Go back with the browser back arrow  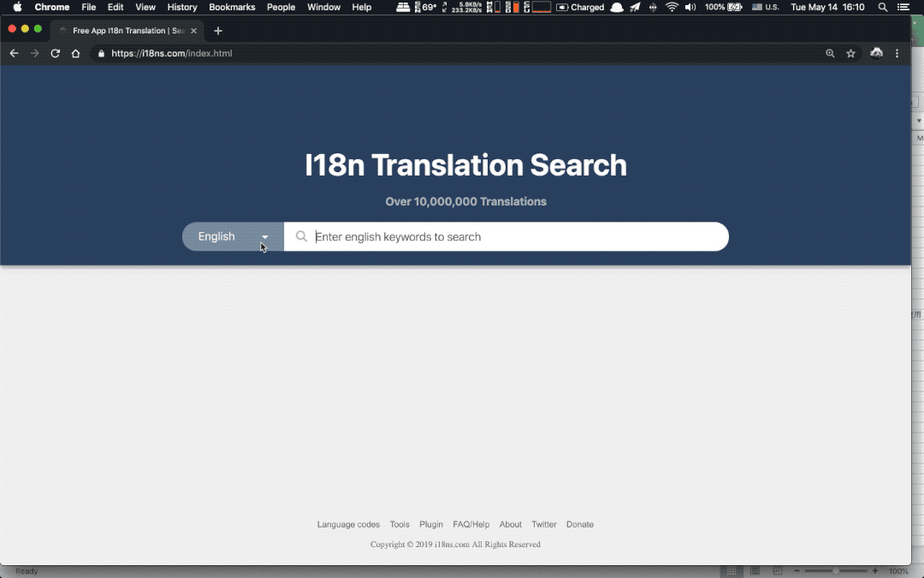click(x=15, y=53)
